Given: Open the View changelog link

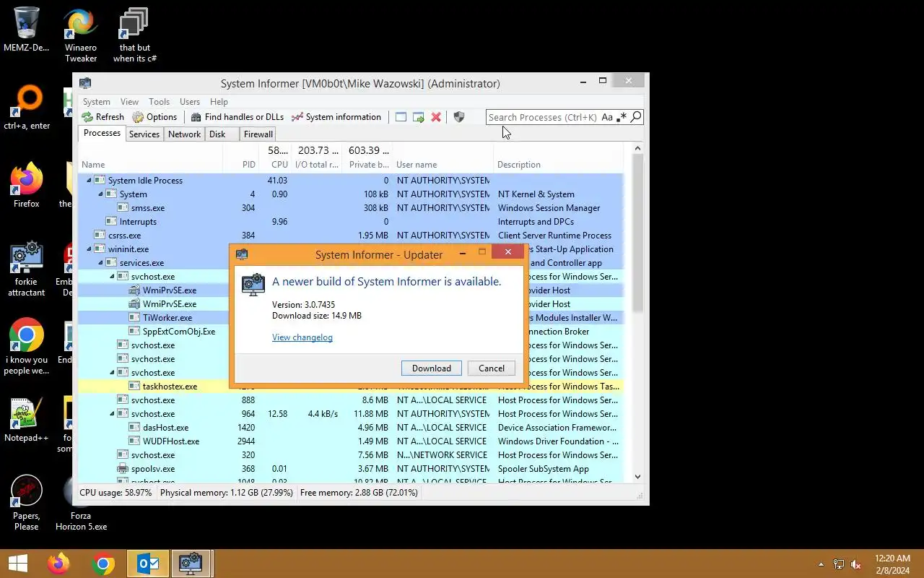Looking at the screenshot, I should click(x=302, y=337).
